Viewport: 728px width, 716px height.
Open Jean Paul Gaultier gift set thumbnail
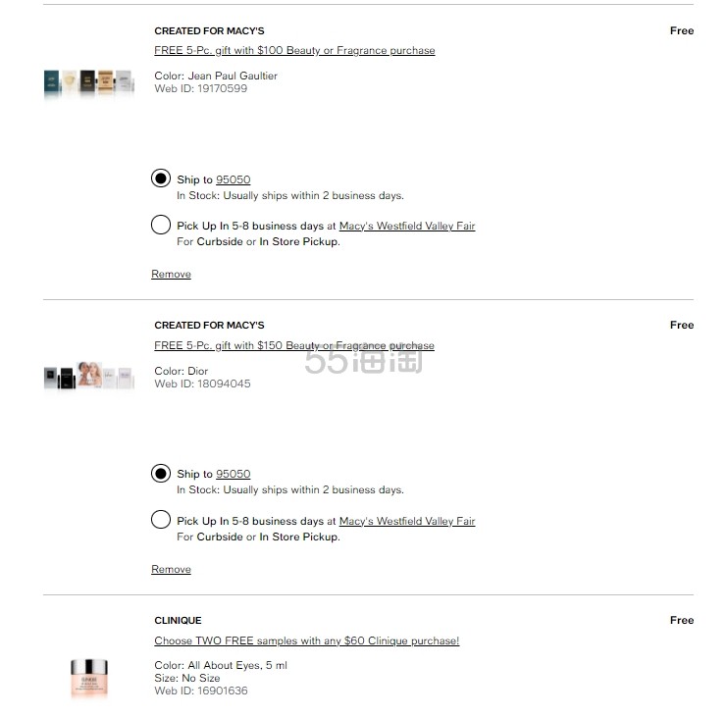[88, 82]
